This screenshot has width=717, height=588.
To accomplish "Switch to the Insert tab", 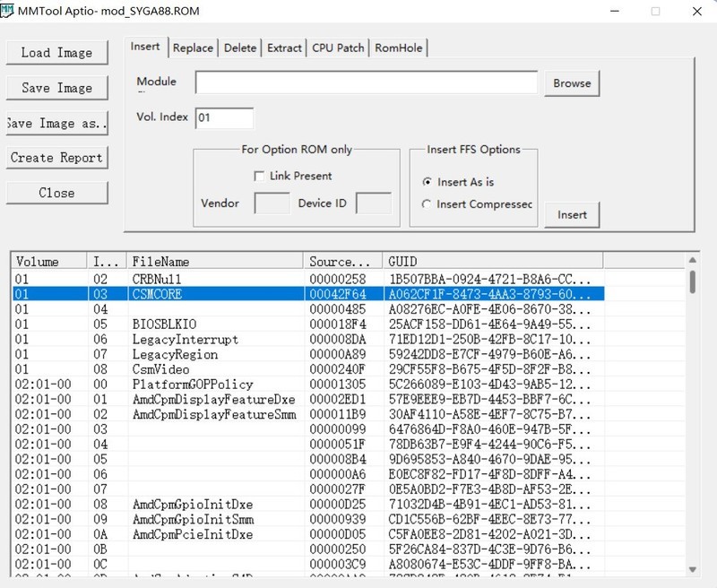I will [145, 47].
